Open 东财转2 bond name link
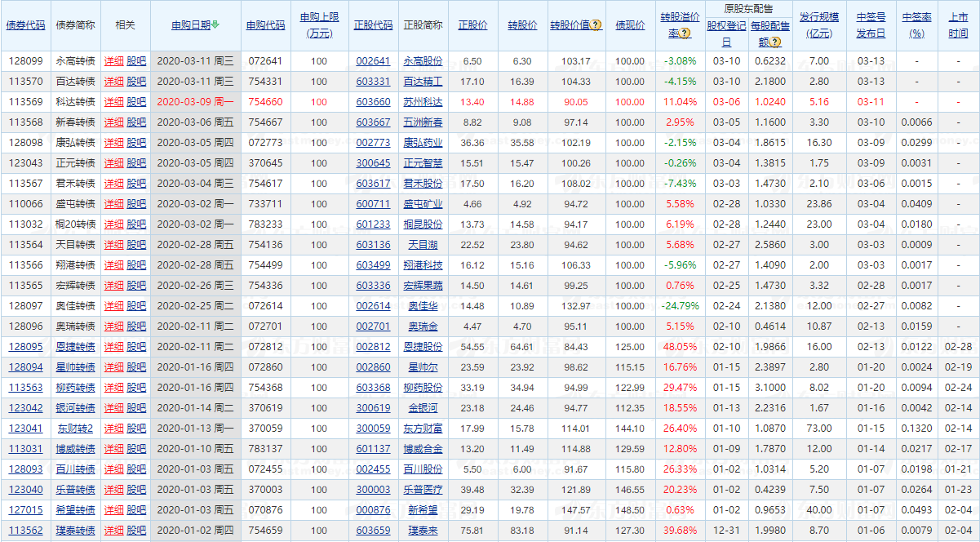 [x=74, y=429]
